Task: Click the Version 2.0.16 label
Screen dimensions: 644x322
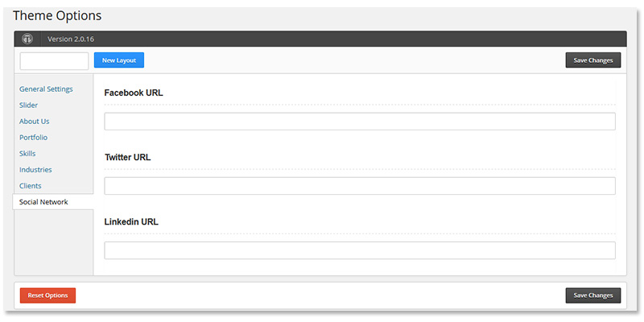Action: (71, 39)
